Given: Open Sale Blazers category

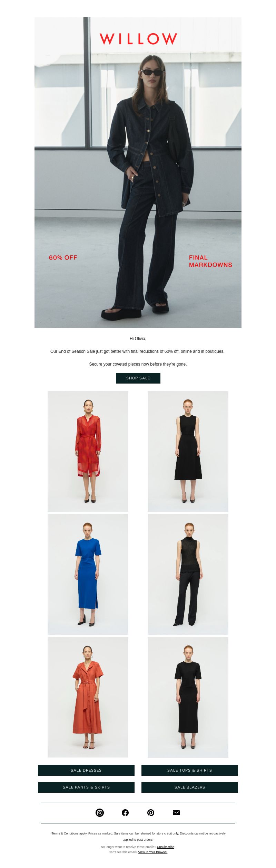Looking at the screenshot, I should [x=190, y=787].
